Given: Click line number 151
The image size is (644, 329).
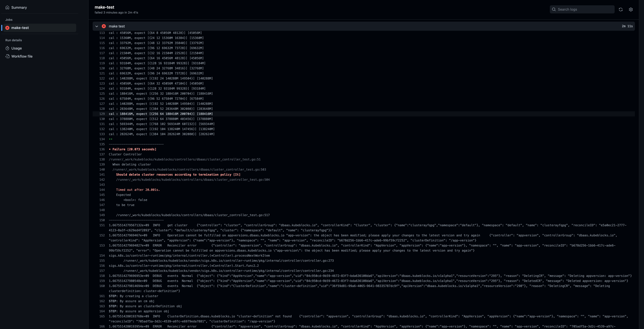Looking at the screenshot, I should coord(102,225).
